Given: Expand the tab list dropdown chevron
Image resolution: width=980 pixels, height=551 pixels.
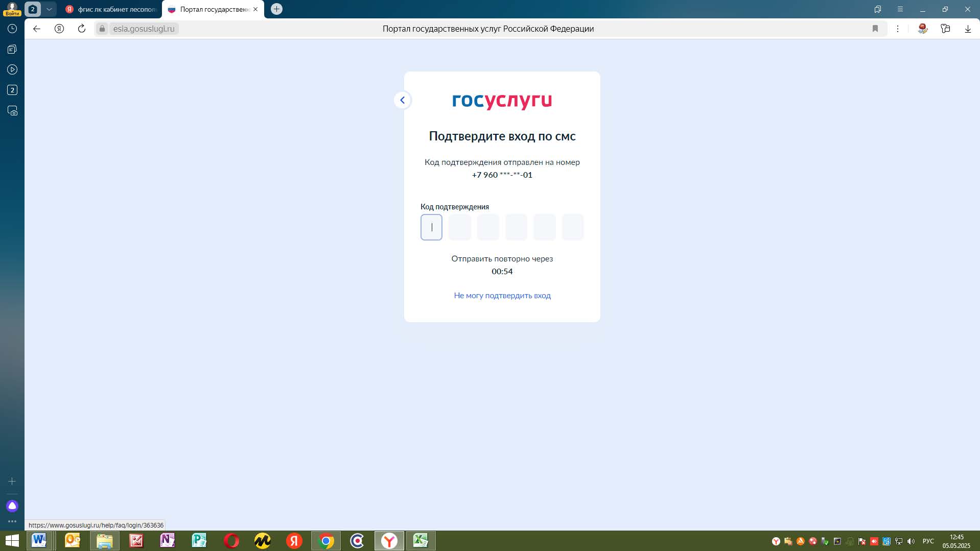Looking at the screenshot, I should [49, 9].
